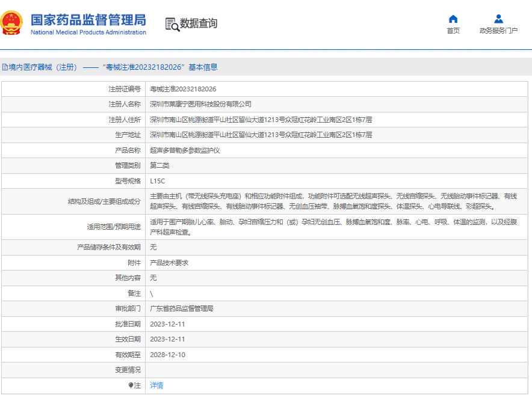The width and height of the screenshot is (532, 398).
Task: Click the 首页 label
Action: pos(453,31)
